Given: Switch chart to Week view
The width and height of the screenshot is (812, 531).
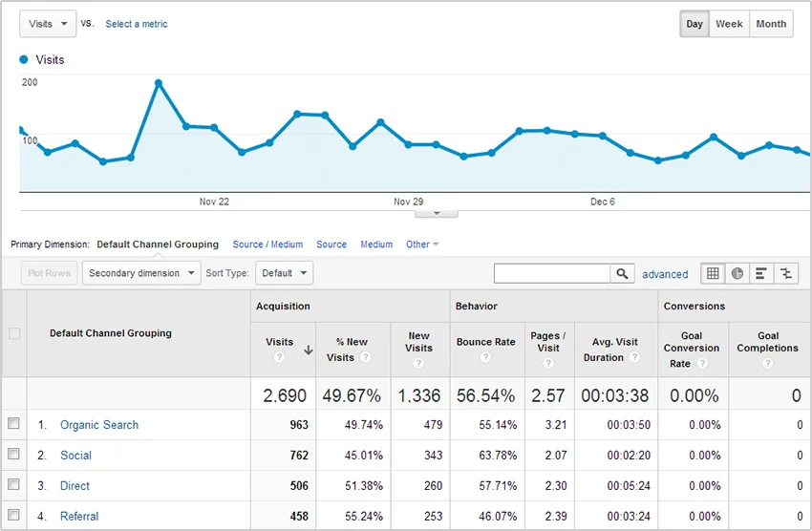Looking at the screenshot, I should [729, 24].
